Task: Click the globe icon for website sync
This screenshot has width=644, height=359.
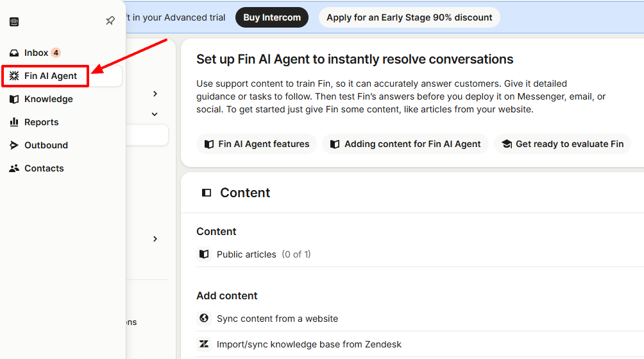Action: pos(204,318)
